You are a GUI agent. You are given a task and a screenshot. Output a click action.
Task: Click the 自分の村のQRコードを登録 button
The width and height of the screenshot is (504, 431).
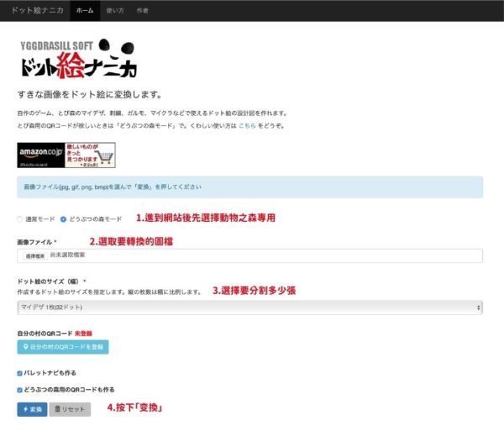pyautogui.click(x=63, y=347)
